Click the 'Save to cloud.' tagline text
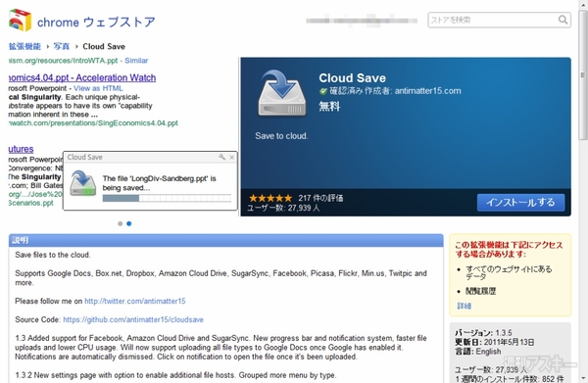This screenshot has height=383, width=588. [281, 136]
